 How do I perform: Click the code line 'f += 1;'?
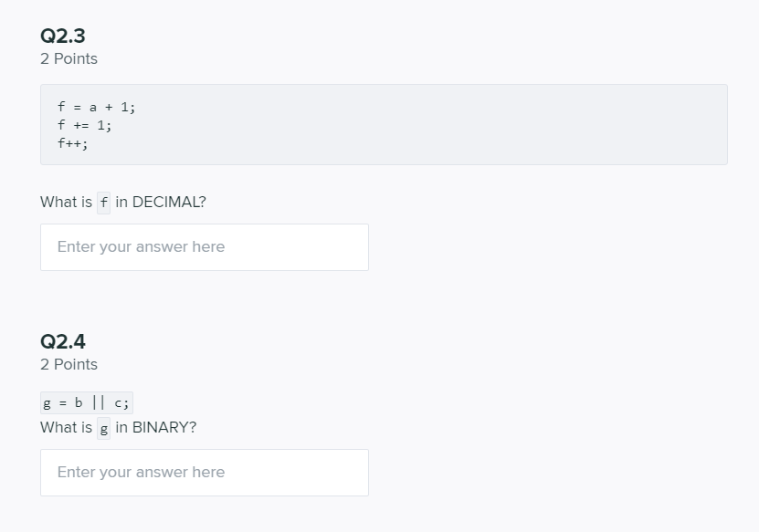point(84,125)
